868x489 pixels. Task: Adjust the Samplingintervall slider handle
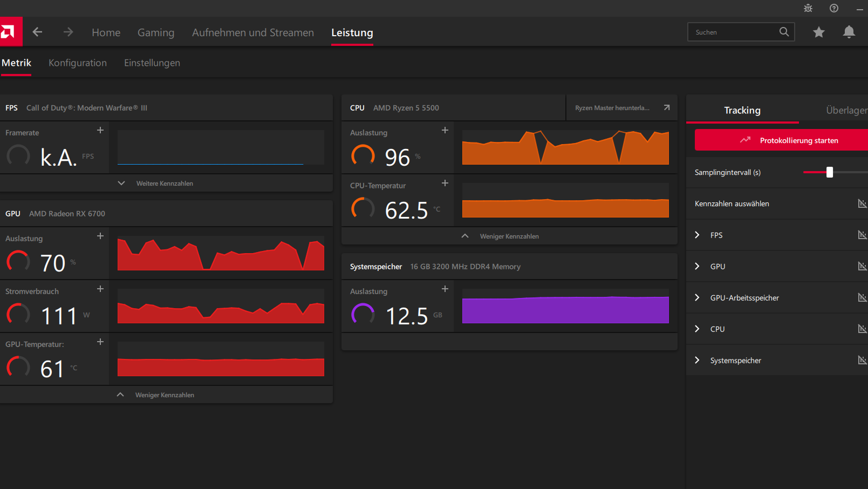pos(830,172)
